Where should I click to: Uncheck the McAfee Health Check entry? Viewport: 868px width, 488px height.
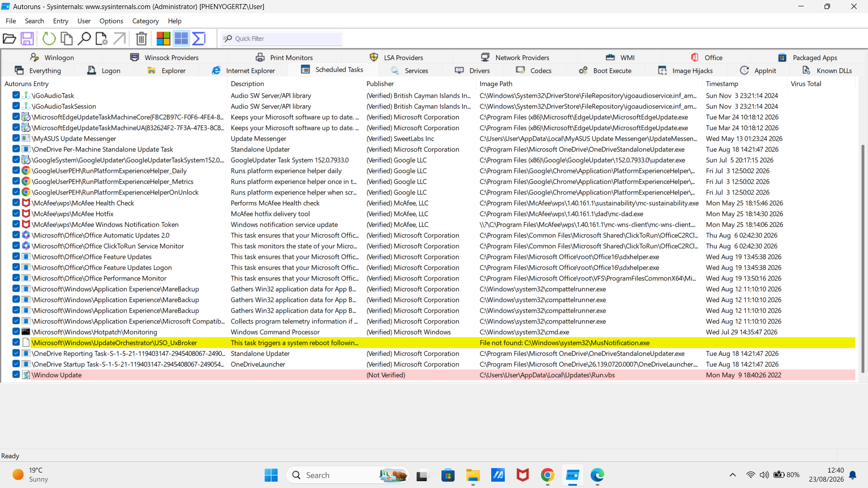click(16, 203)
